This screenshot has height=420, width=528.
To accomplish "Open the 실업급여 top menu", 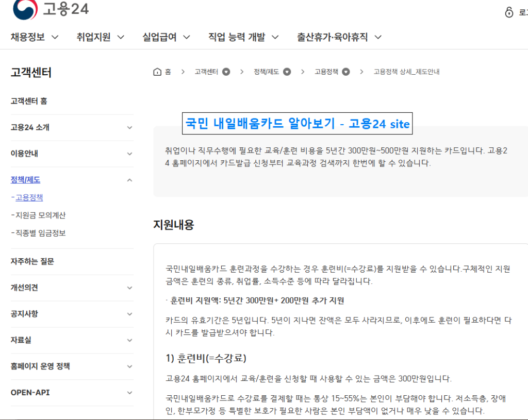I will coord(160,37).
